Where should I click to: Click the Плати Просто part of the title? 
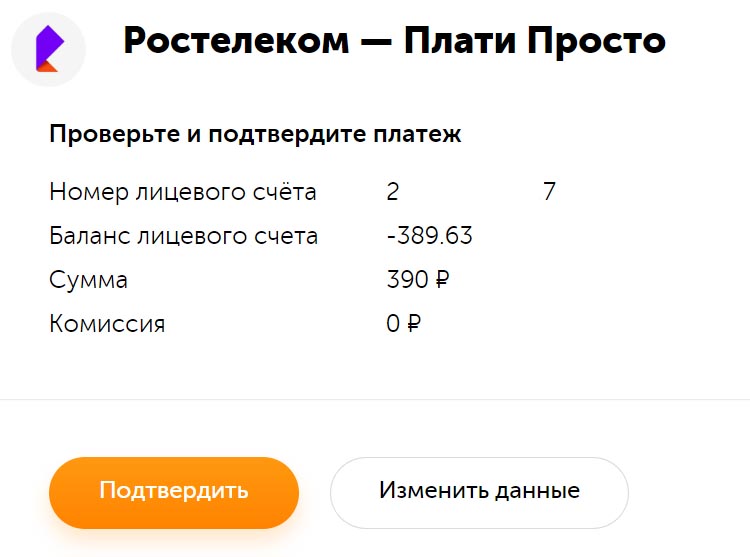[x=535, y=41]
